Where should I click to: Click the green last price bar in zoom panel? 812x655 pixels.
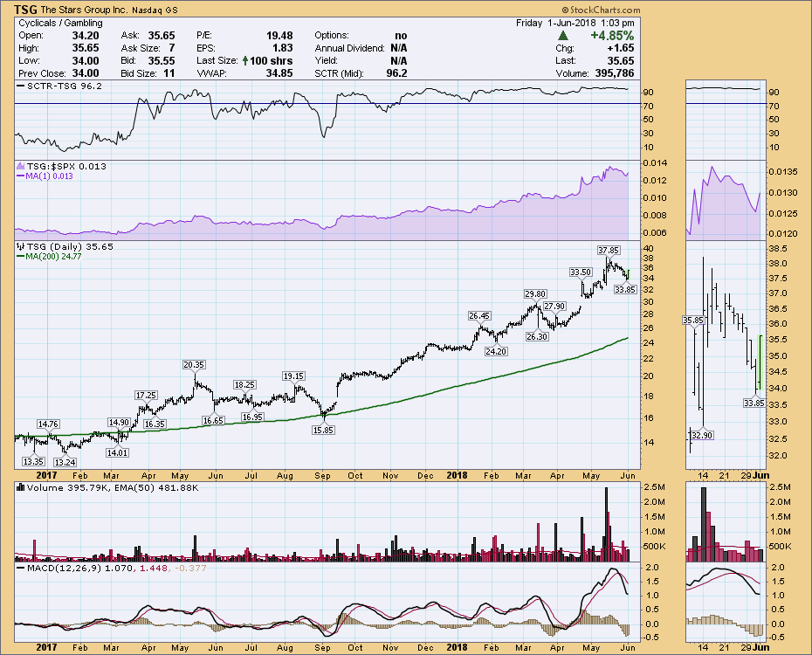pos(760,362)
